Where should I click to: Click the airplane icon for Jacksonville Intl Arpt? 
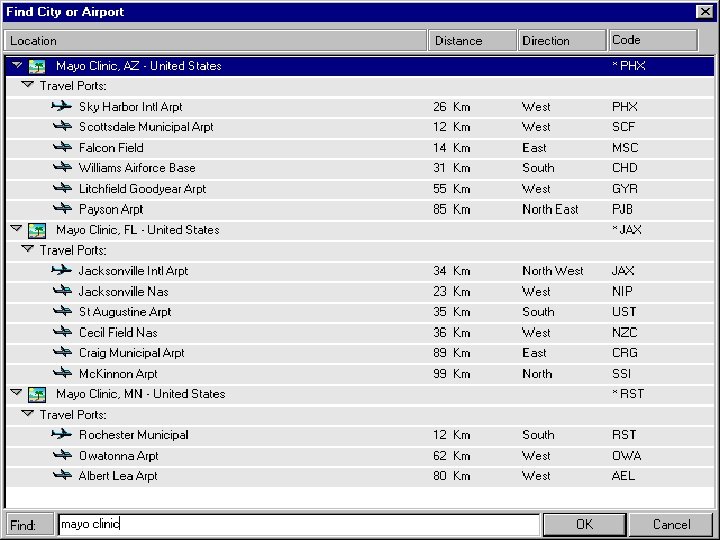(62, 270)
